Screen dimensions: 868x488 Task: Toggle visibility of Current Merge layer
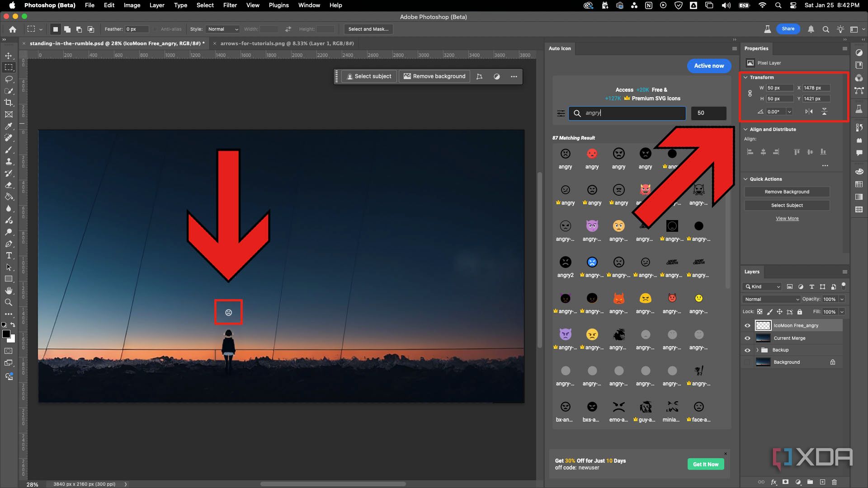point(747,338)
